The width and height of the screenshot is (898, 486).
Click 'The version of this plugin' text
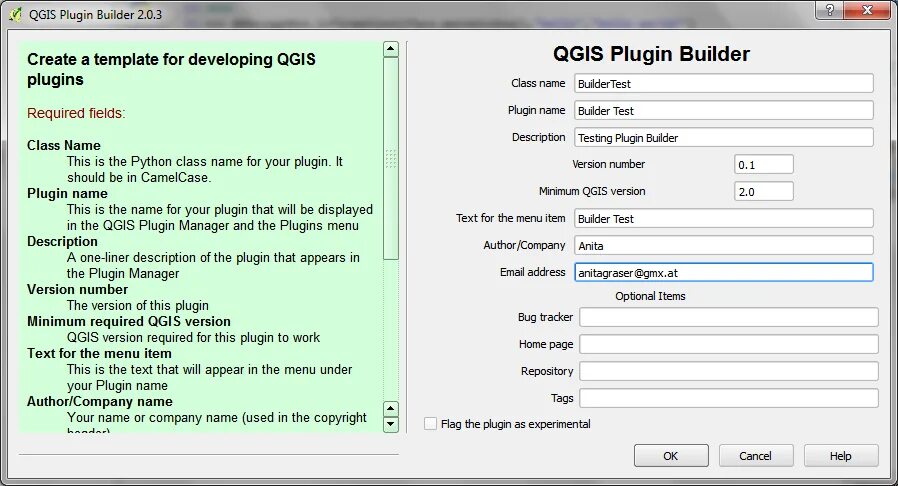137,306
